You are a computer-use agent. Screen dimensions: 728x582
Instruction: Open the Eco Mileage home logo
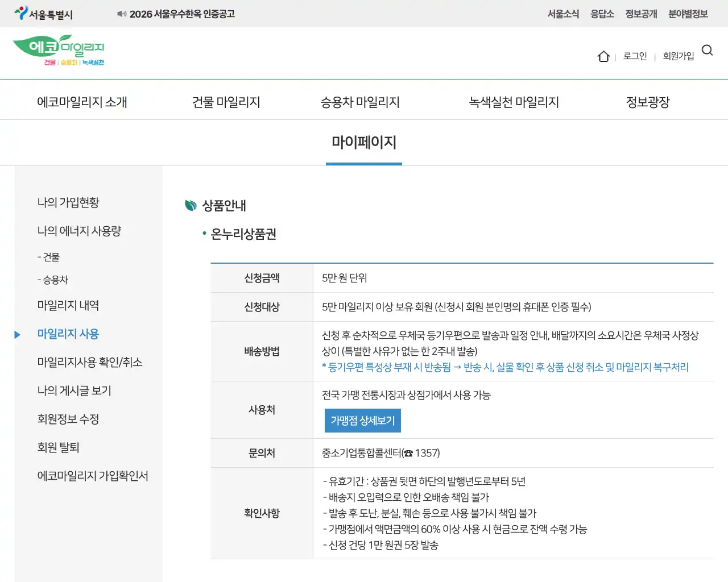(x=59, y=51)
